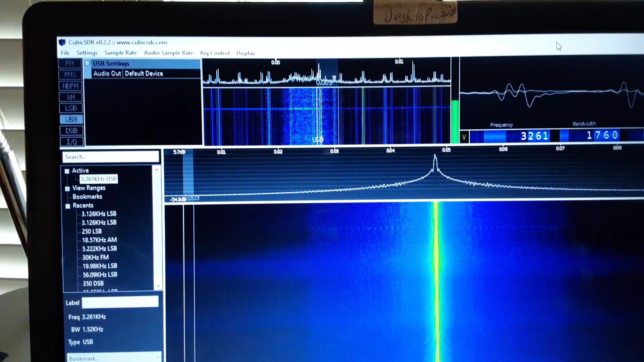The height and width of the screenshot is (362, 644).
Task: Toggle the USB mode button
Action: coord(71,119)
